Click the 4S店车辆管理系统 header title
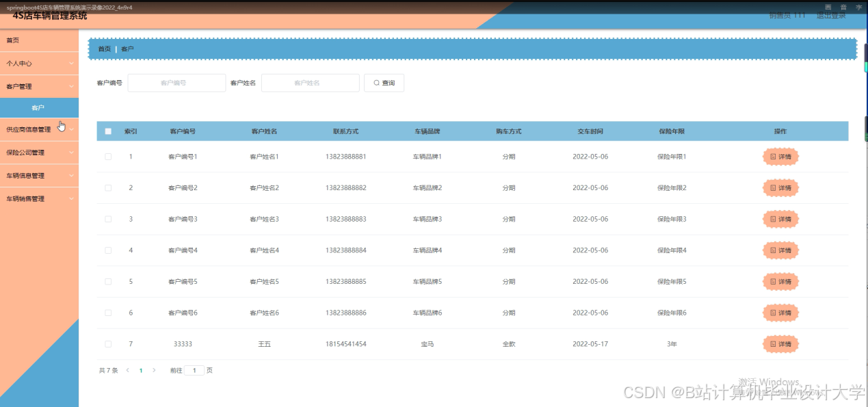 [50, 16]
